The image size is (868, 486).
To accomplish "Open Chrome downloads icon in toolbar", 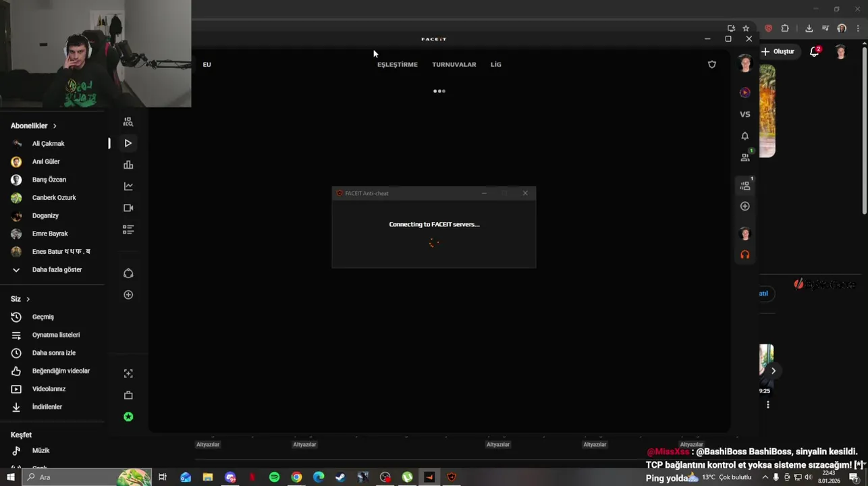I will (809, 28).
